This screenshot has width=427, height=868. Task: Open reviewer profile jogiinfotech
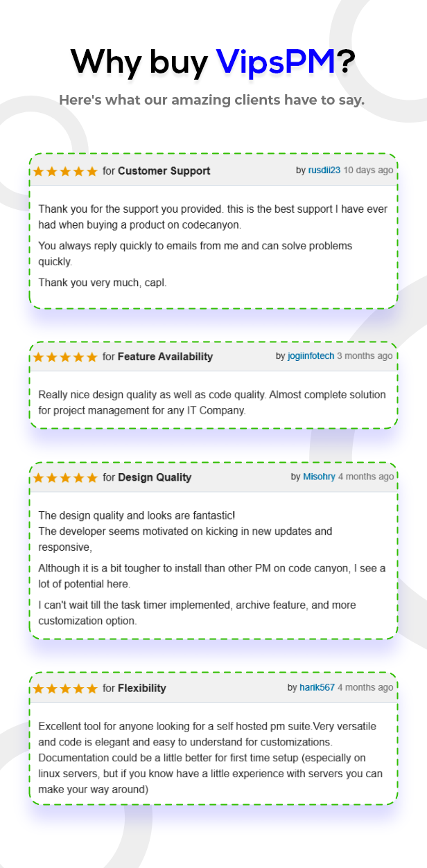tap(311, 356)
